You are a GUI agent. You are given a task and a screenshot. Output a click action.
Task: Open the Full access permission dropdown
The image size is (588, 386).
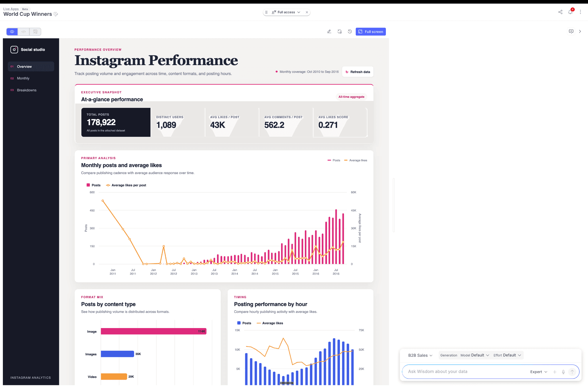click(x=286, y=12)
